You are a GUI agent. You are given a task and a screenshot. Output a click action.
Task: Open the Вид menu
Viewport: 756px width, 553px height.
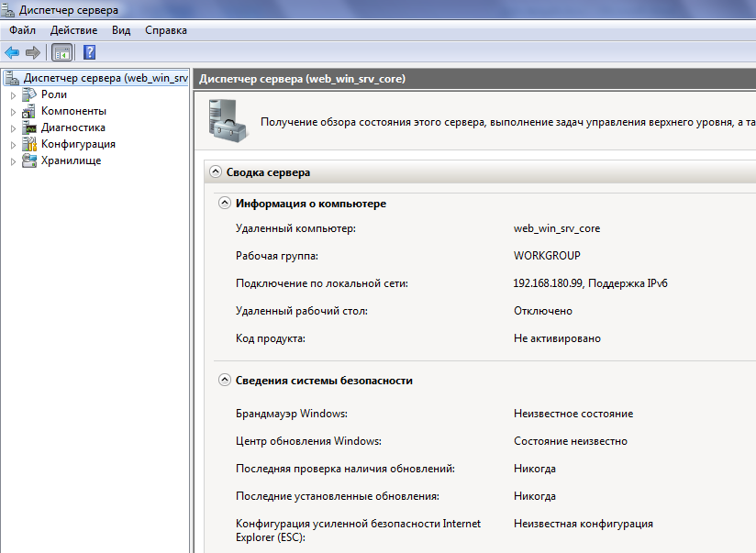[121, 30]
